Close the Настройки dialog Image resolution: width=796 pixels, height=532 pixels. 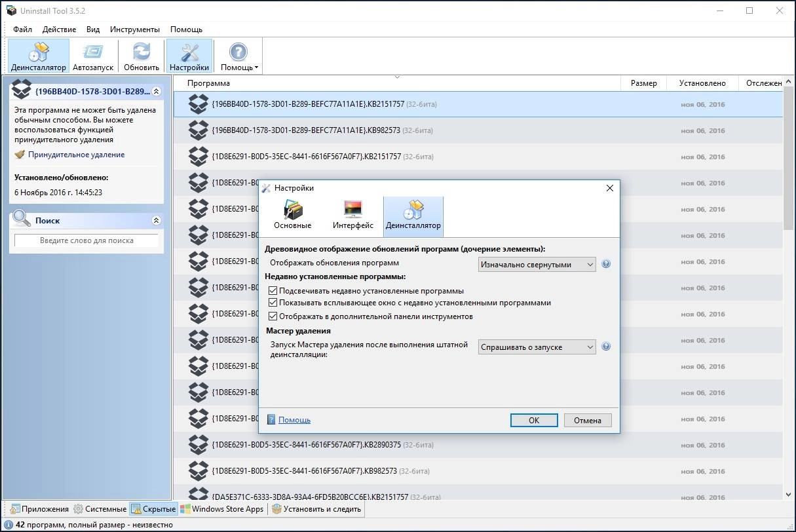(609, 188)
